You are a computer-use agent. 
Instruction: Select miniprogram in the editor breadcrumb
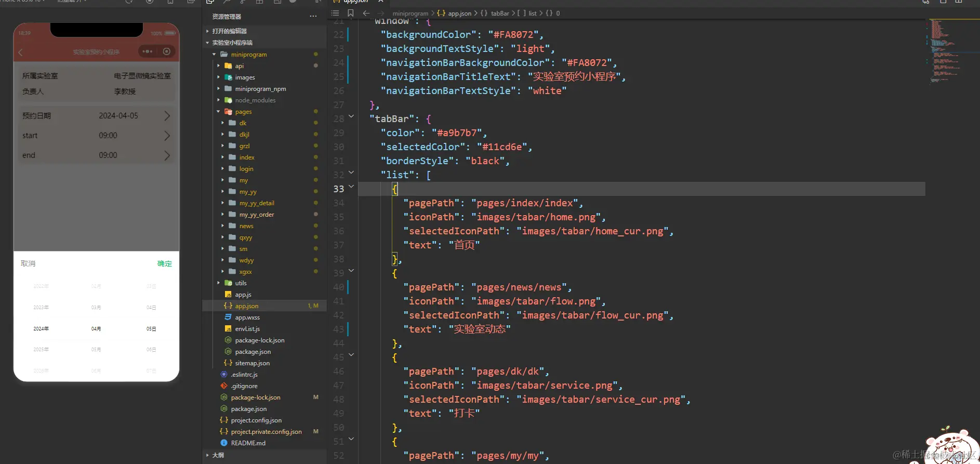pyautogui.click(x=410, y=14)
